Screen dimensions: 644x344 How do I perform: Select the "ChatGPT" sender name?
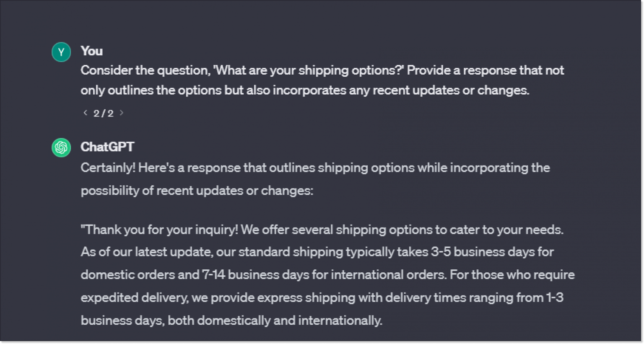(x=107, y=147)
